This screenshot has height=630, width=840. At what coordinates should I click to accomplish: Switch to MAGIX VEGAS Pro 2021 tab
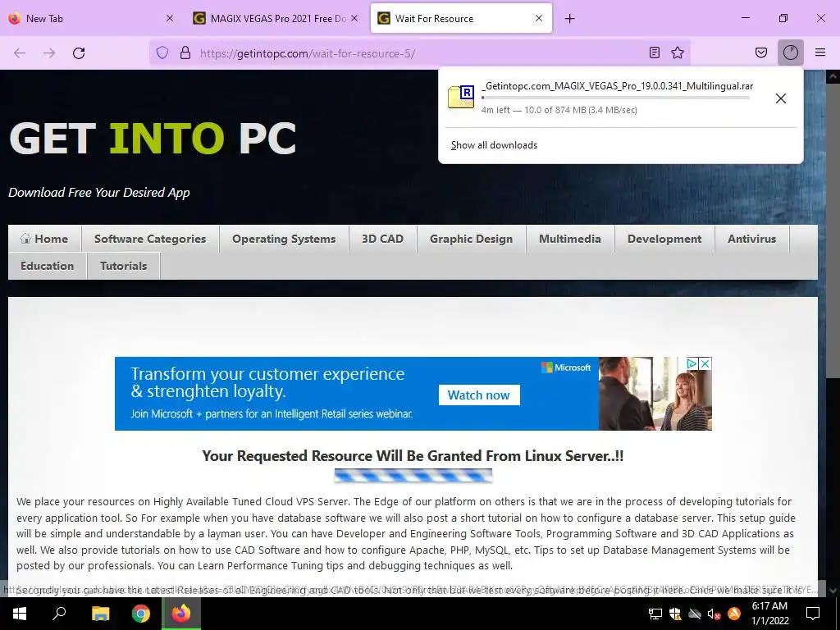276,18
